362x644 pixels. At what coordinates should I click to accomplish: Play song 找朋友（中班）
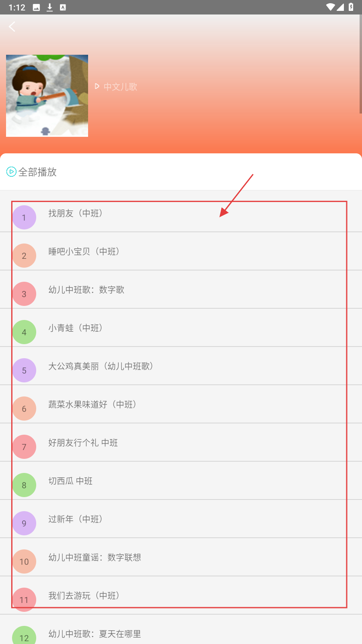[x=76, y=213]
